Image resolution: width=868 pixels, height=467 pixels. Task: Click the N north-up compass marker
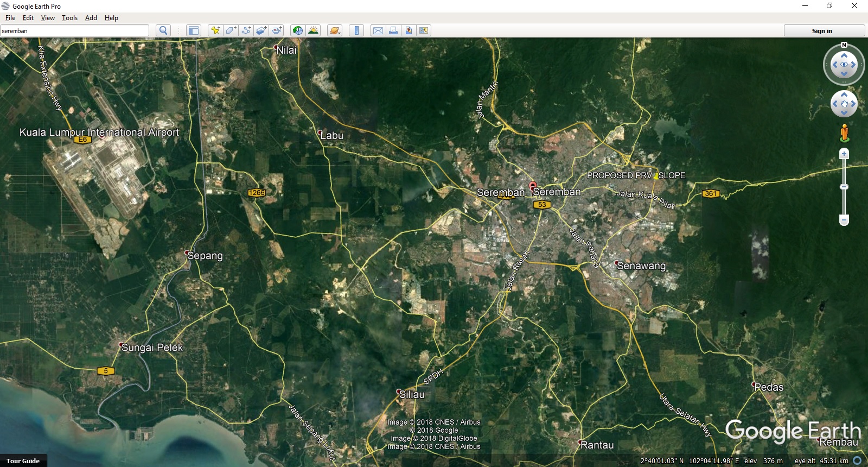[844, 45]
